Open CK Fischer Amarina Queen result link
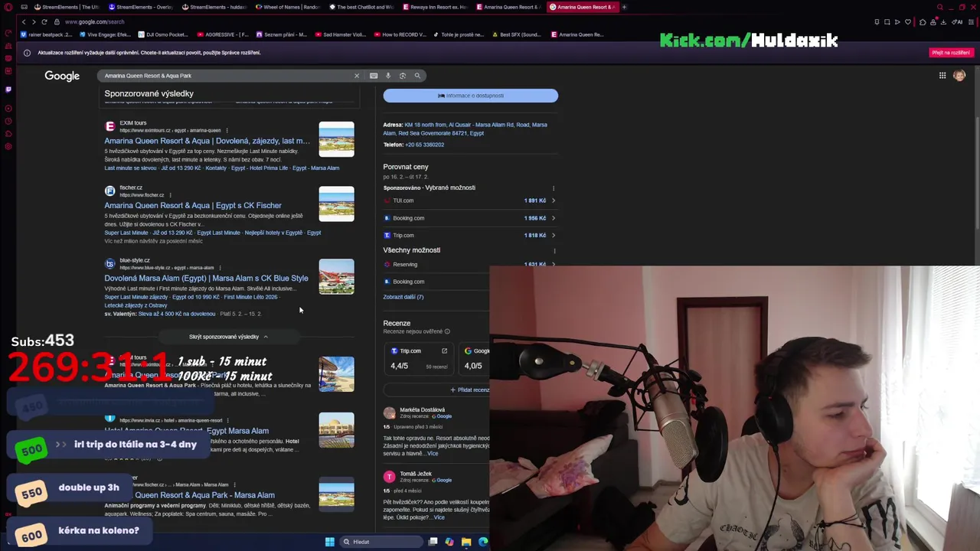Image resolution: width=980 pixels, height=551 pixels. [193, 205]
